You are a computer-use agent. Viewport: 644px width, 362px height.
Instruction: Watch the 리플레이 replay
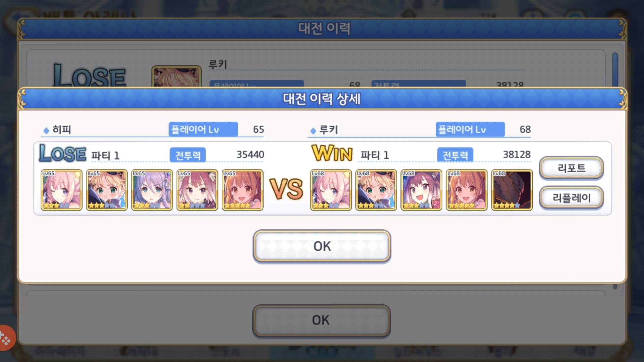(x=571, y=198)
